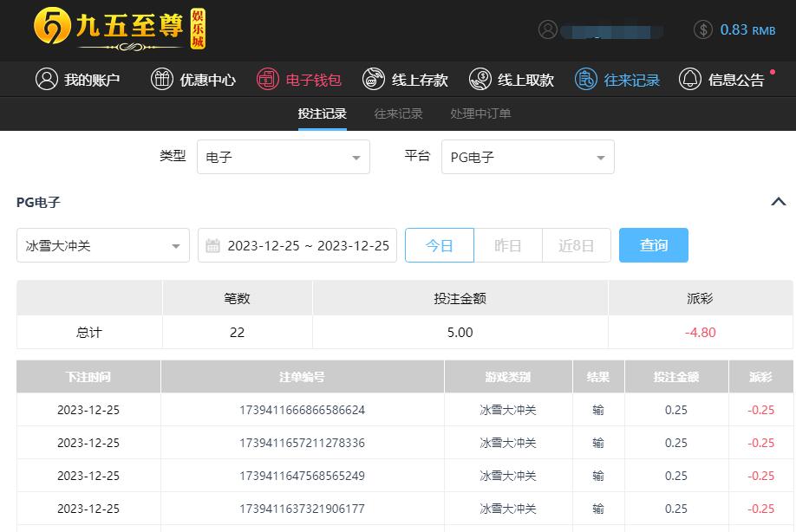Open the 电子钱包 wallet icon

268,80
